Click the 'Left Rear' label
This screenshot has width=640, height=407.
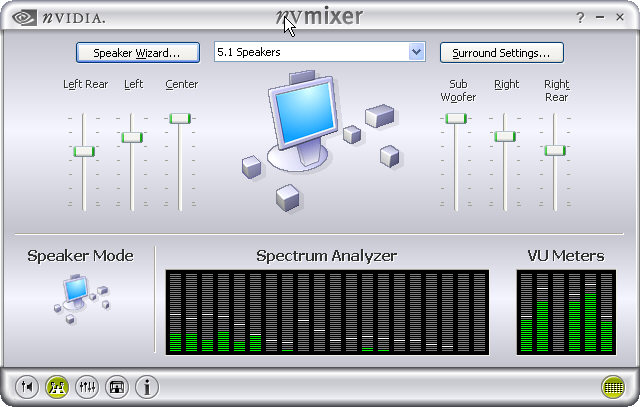(x=85, y=84)
